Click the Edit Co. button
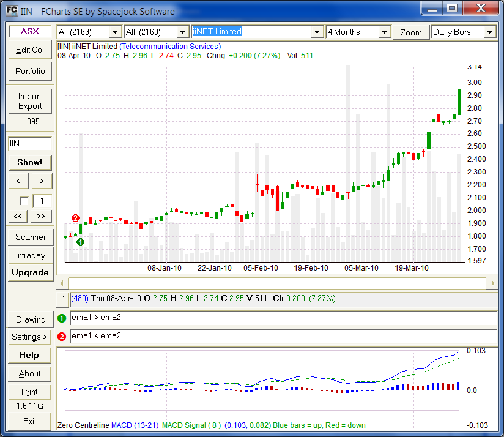504x437 pixels. tap(30, 50)
